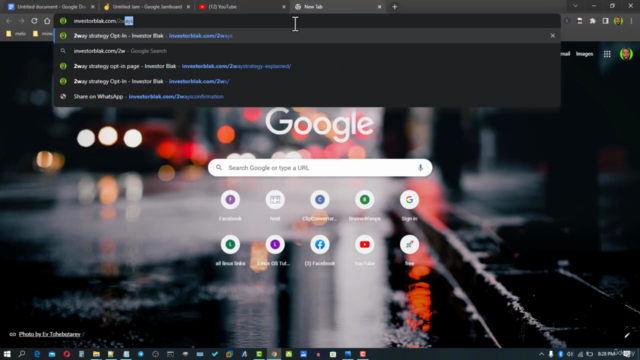The height and width of the screenshot is (360, 640).
Task: Open the YouTube shortcut tile
Action: pos(364,251)
